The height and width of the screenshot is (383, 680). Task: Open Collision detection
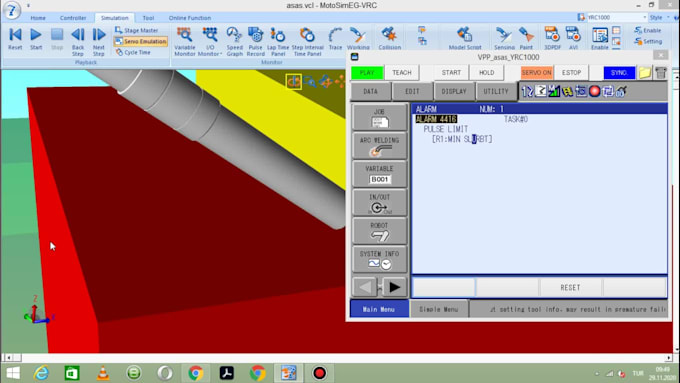(389, 39)
